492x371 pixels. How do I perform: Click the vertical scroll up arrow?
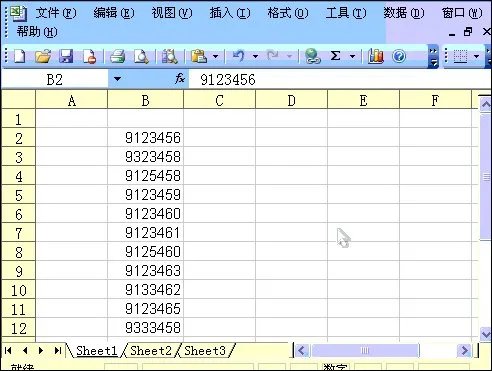click(486, 105)
